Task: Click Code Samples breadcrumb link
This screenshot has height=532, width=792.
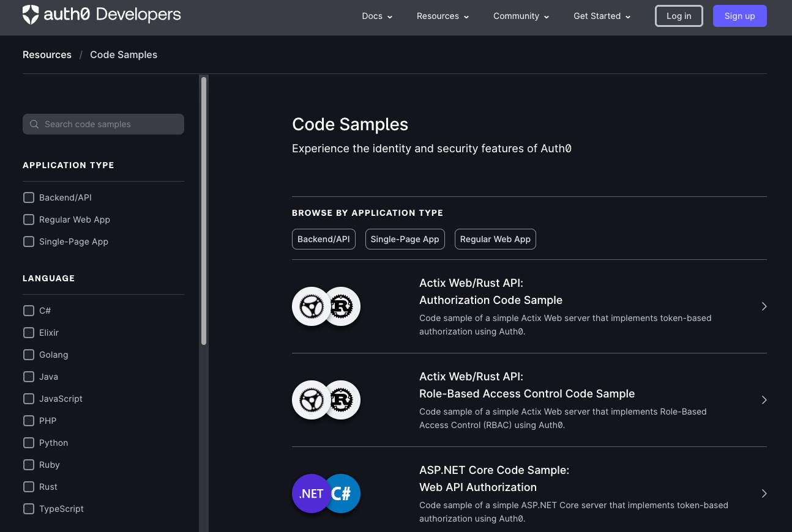Action: 124,55
